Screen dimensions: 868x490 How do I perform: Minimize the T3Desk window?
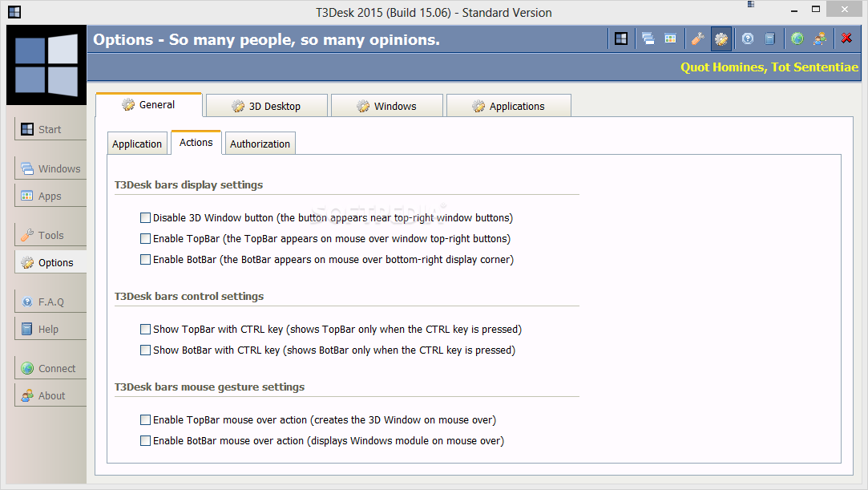[x=794, y=10]
